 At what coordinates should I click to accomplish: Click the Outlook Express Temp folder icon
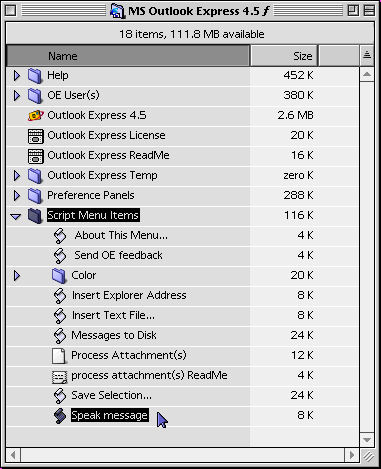point(35,176)
